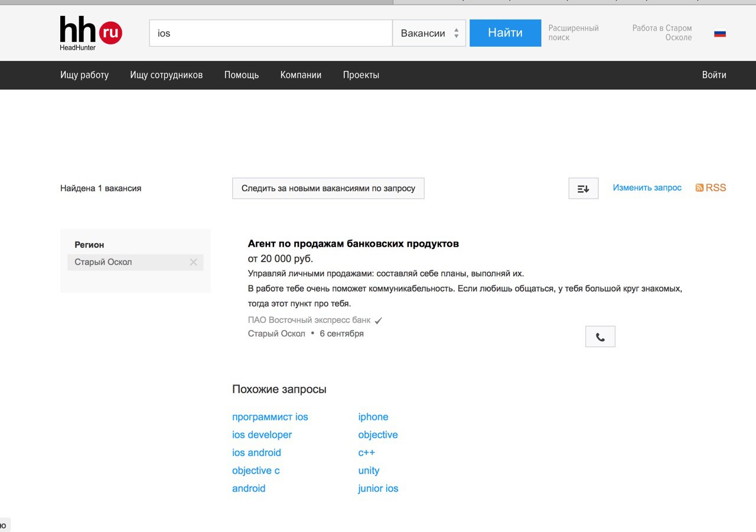
Task: Select the similar query junior ios
Action: 378,488
